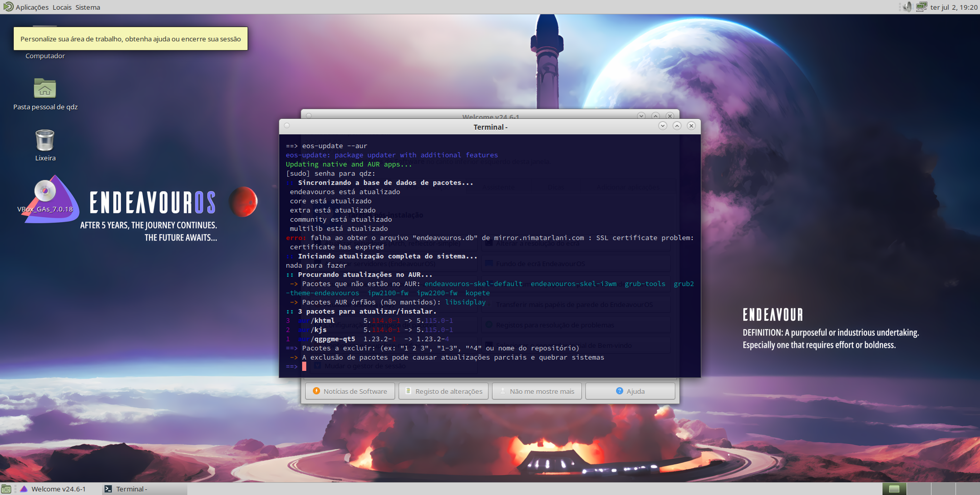Click 'libsidplay' orphan package name

(x=465, y=302)
